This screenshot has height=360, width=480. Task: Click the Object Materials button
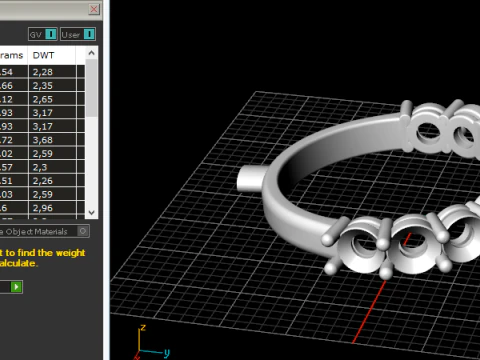click(x=44, y=231)
